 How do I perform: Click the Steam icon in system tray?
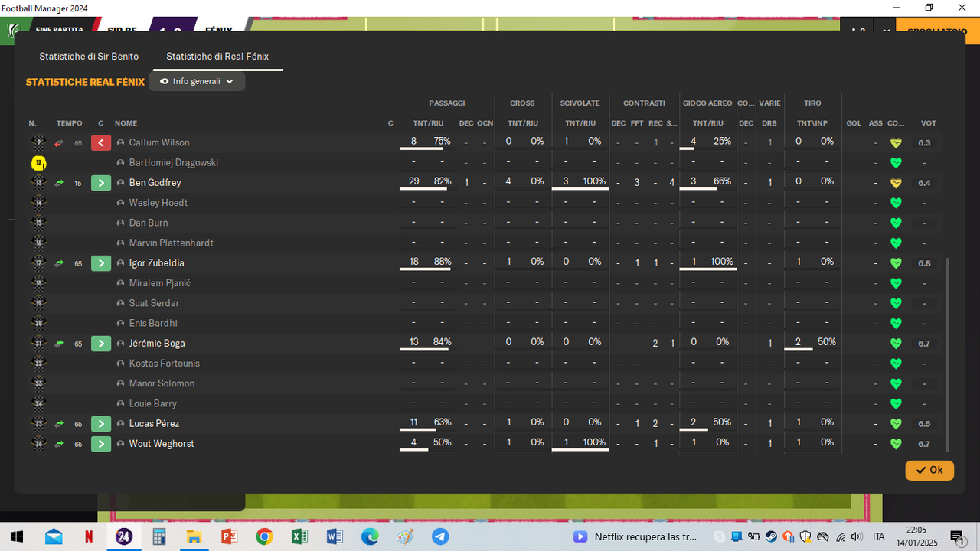[x=771, y=536]
